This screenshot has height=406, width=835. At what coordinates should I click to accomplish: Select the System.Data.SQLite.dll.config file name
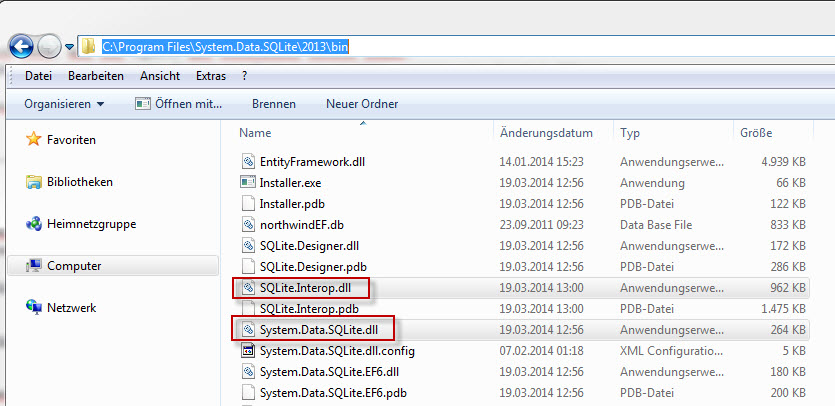[x=337, y=351]
